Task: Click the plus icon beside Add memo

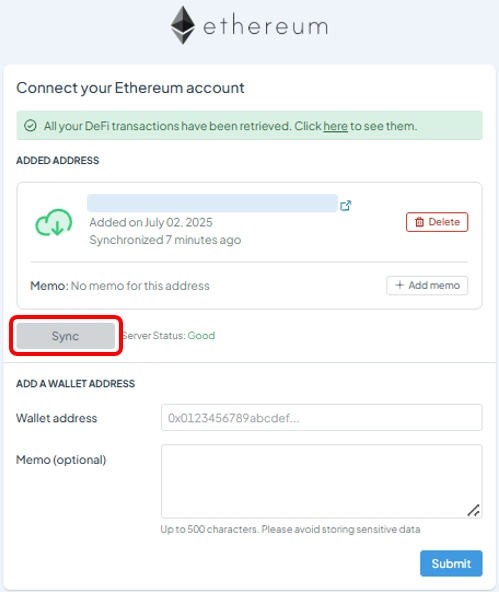Action: 399,285
